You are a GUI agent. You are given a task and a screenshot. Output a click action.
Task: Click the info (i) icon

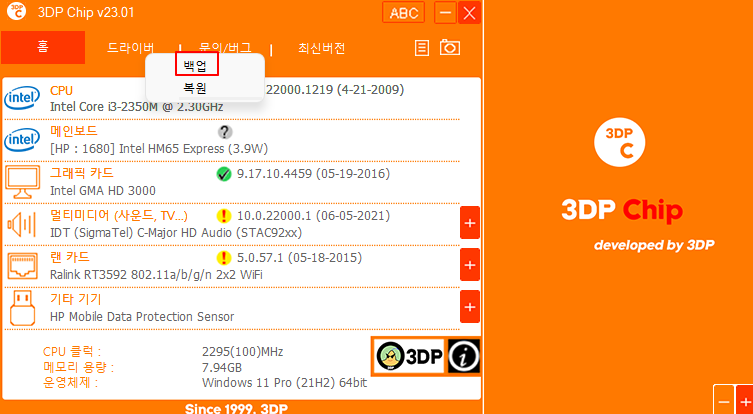tap(464, 356)
